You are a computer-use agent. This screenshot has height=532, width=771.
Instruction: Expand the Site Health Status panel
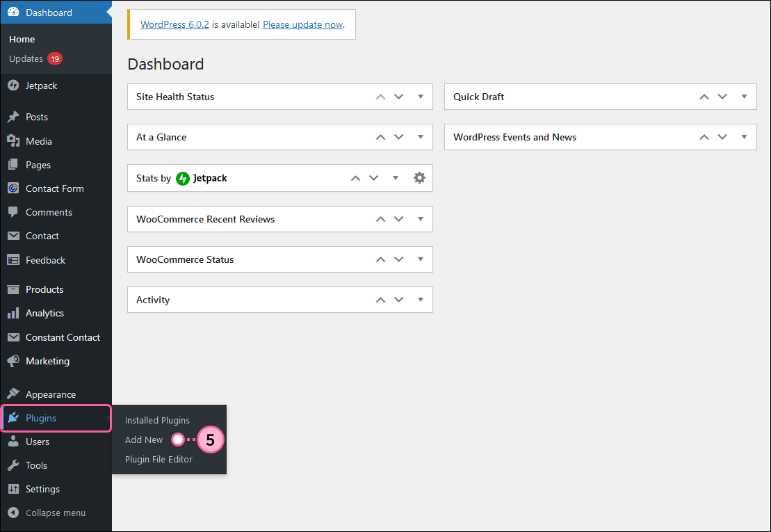[421, 97]
